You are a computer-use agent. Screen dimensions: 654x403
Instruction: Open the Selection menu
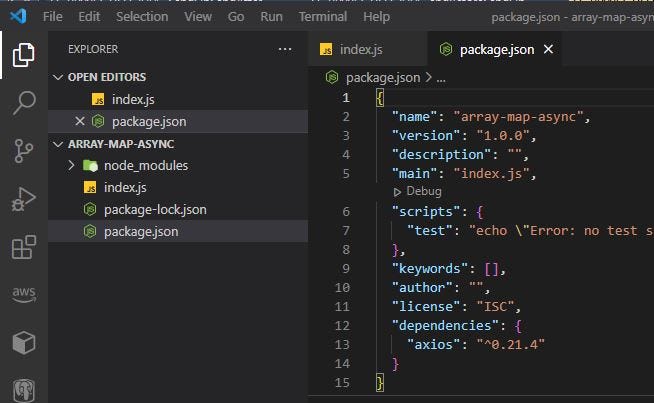pos(142,17)
